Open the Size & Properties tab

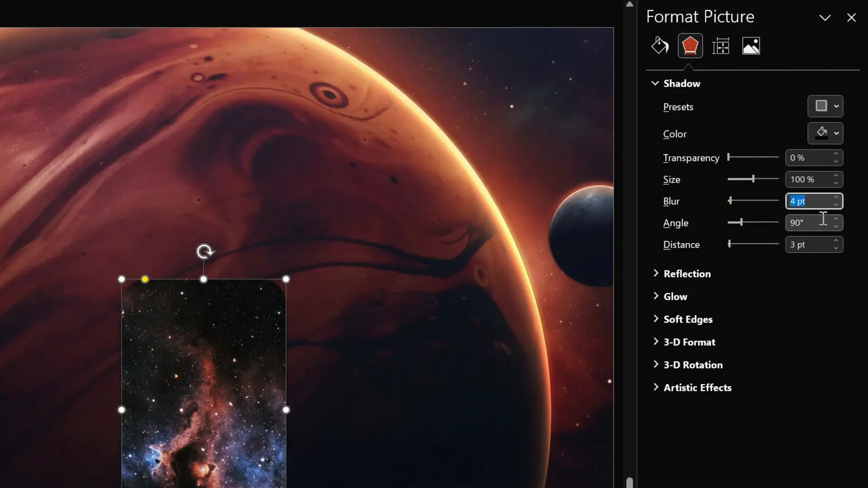[x=721, y=46]
